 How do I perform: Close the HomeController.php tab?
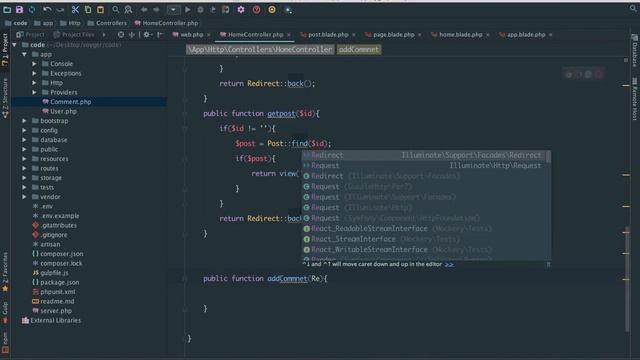[289, 35]
